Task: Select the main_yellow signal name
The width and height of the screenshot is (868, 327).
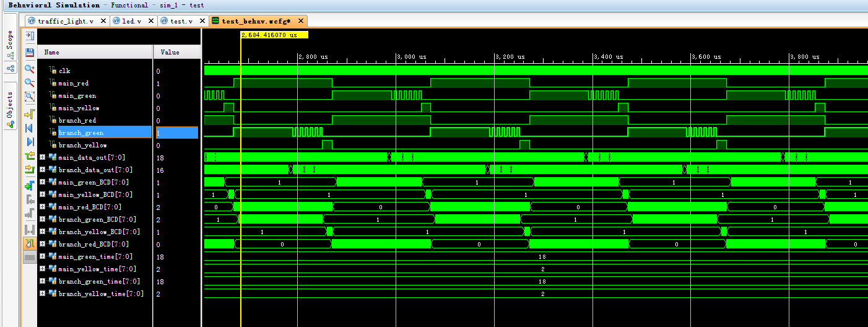Action: (x=79, y=108)
